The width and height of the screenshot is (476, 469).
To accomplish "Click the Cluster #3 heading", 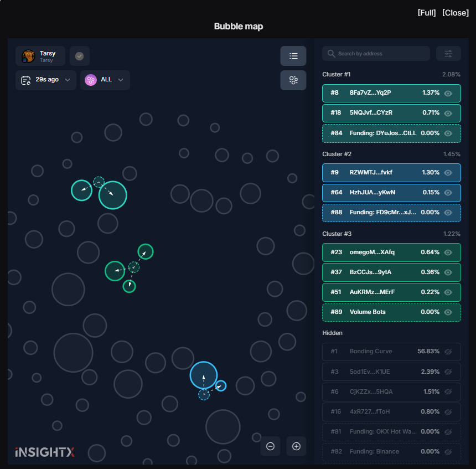I will click(x=337, y=234).
